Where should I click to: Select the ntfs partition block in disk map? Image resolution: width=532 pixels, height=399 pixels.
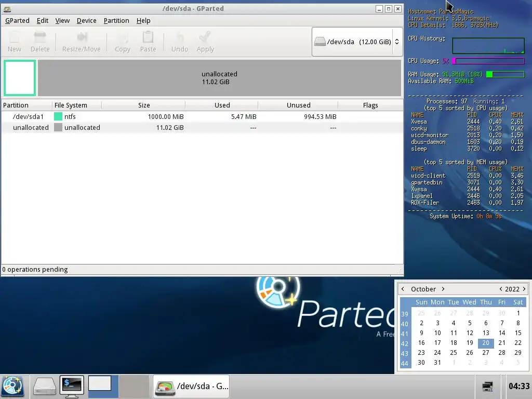point(20,78)
